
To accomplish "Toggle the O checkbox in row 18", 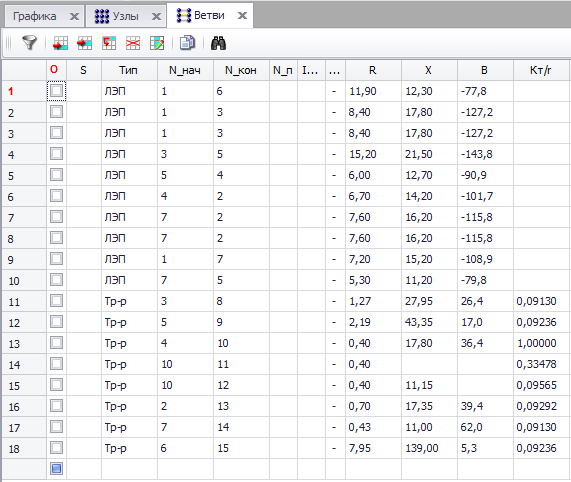I will 56,447.
